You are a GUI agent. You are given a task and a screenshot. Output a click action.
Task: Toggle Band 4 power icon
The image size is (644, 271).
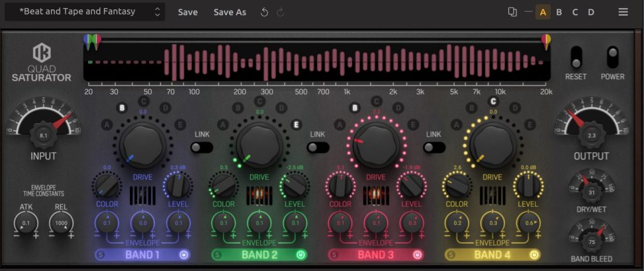(x=534, y=255)
